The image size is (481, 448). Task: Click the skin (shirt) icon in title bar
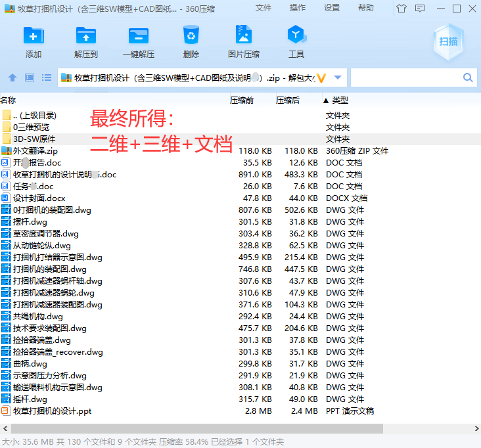401,9
